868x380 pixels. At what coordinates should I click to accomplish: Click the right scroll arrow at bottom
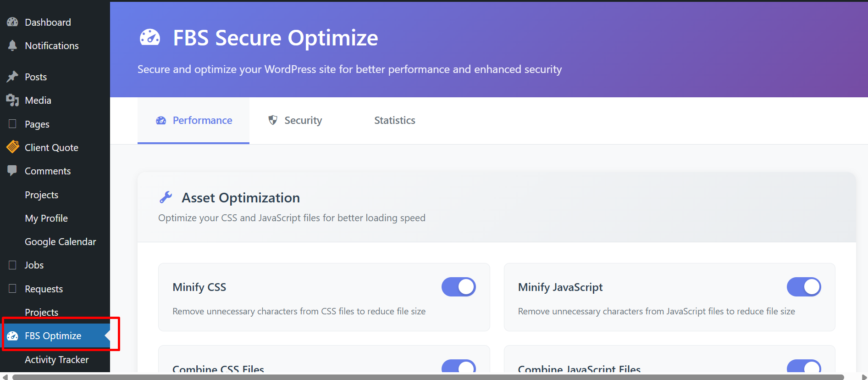864,377
